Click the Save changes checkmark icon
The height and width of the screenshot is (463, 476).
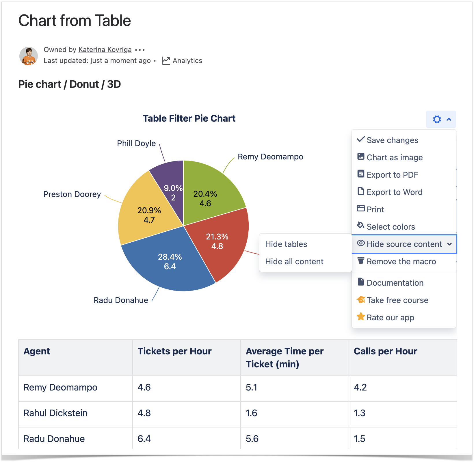(x=361, y=140)
